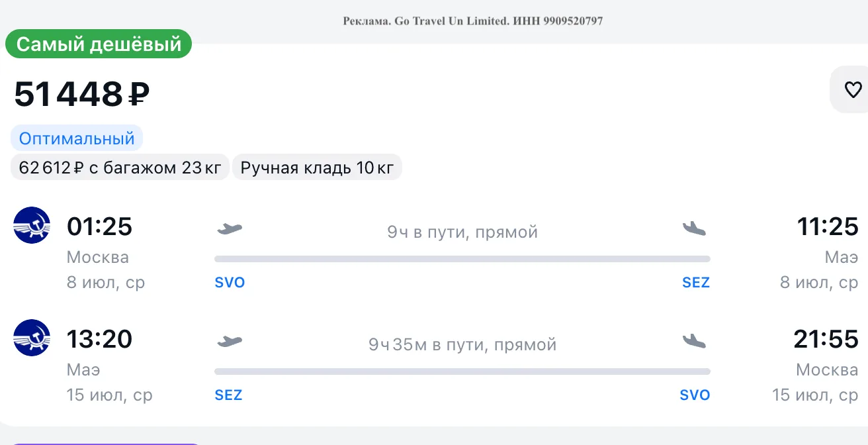Click the outbound SVO airport code

[230, 283]
